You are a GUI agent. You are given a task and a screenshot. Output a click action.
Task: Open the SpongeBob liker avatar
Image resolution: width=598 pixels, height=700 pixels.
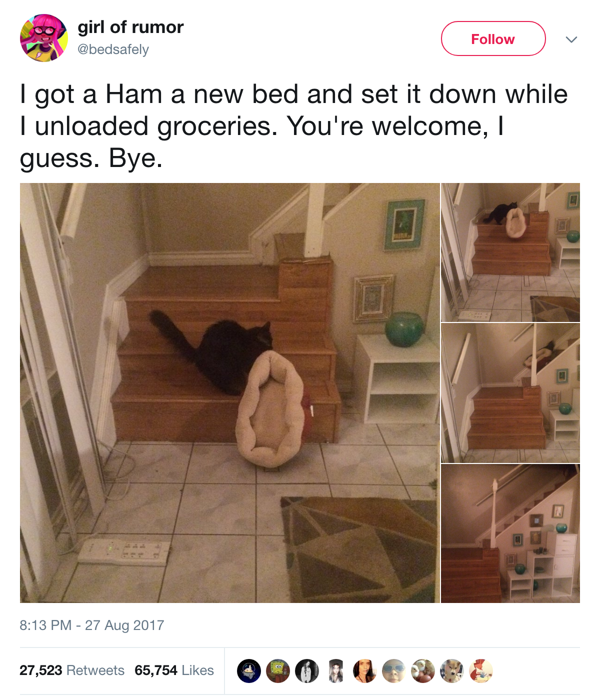tap(278, 671)
